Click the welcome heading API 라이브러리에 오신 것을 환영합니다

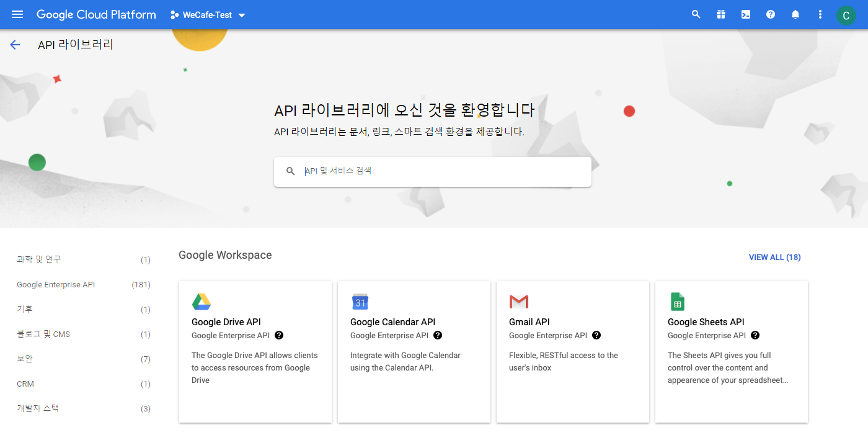(x=404, y=110)
